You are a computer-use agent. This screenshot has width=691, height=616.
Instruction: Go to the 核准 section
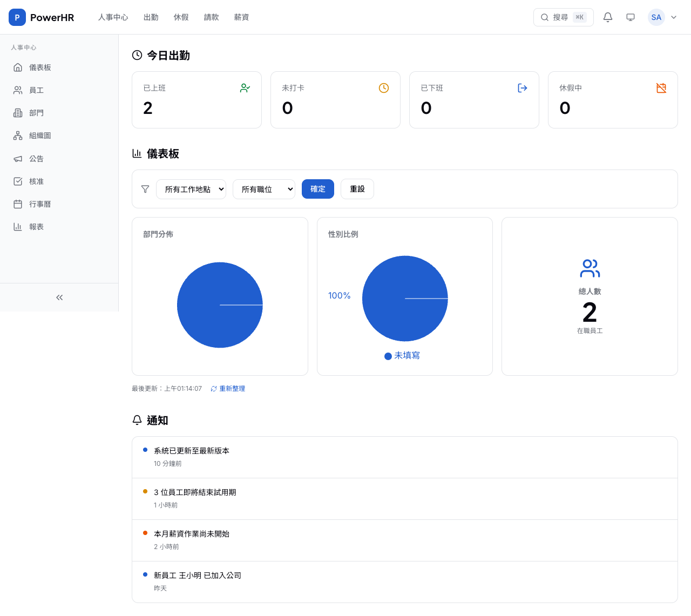(36, 181)
